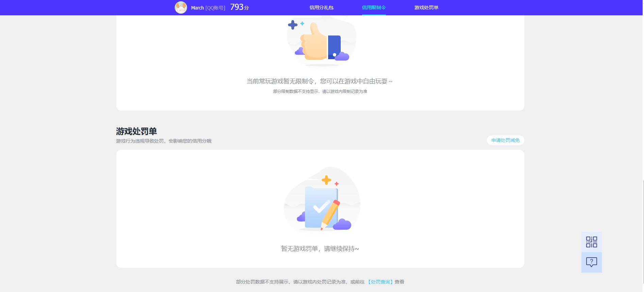Click the page vertical scrollbar
The width and height of the screenshot is (644, 292).
643,231
